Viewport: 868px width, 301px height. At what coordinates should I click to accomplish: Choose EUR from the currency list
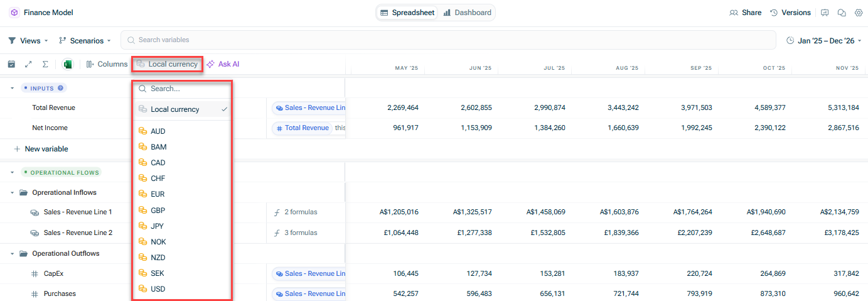tap(158, 194)
